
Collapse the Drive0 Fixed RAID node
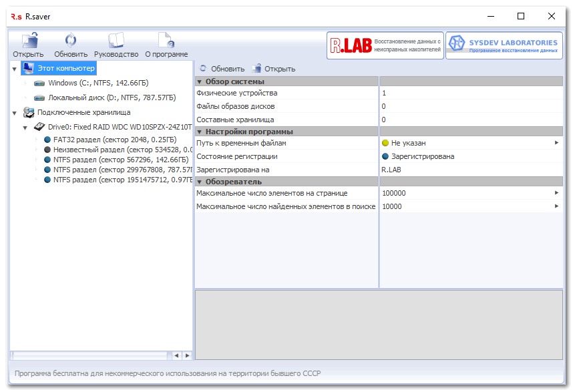click(x=25, y=127)
